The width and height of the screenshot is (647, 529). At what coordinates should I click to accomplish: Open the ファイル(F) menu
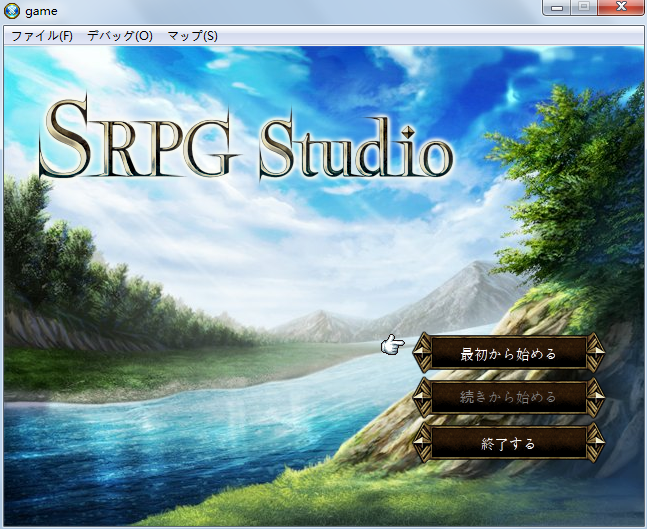(x=42, y=36)
